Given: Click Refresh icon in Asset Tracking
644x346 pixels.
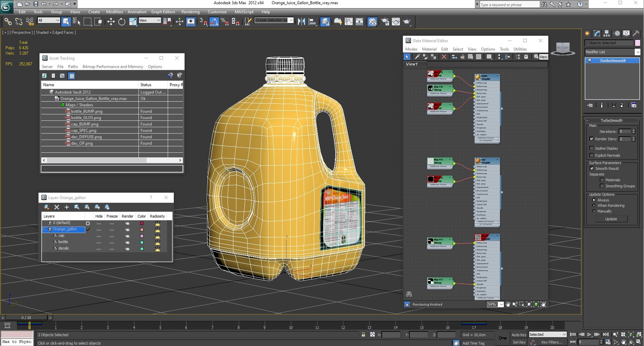Looking at the screenshot, I should tap(44, 76).
